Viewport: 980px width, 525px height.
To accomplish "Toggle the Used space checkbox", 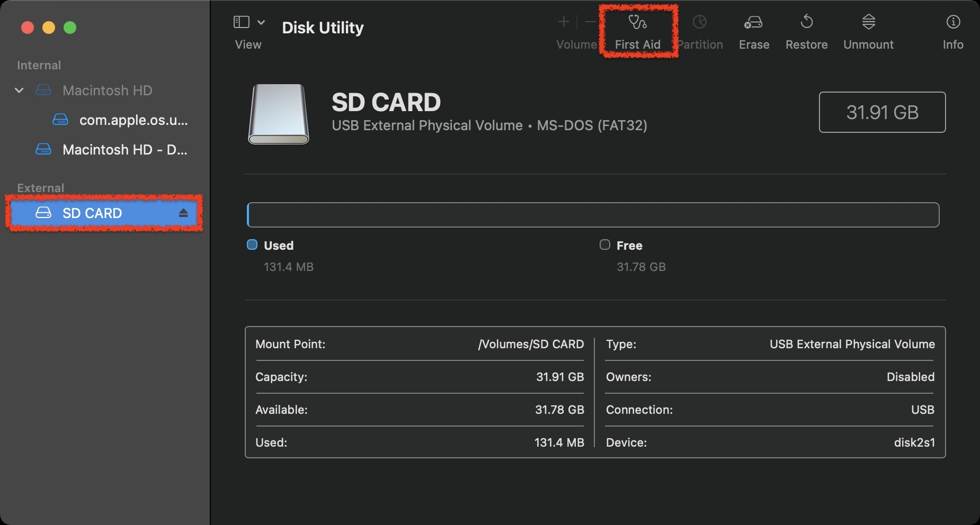I will [252, 245].
